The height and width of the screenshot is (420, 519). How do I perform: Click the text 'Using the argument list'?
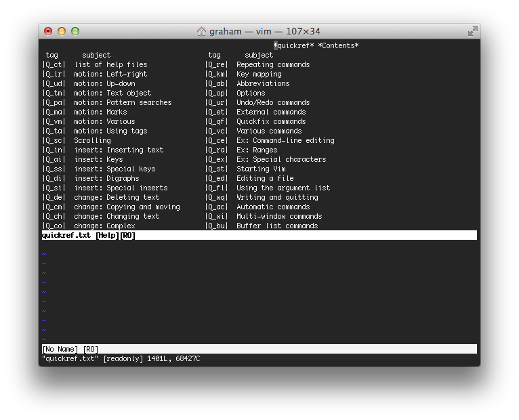pos(283,188)
